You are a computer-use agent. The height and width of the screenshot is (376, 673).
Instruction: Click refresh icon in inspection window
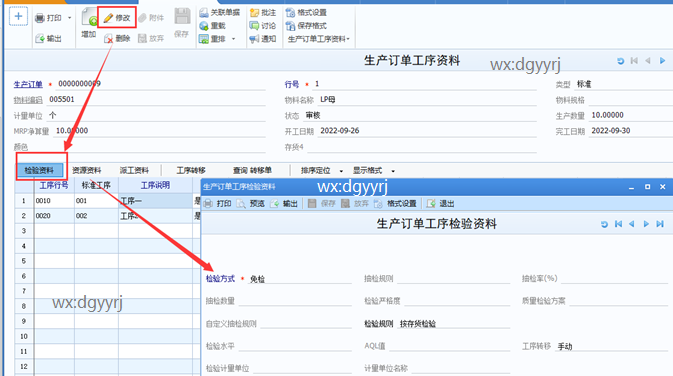tap(604, 224)
